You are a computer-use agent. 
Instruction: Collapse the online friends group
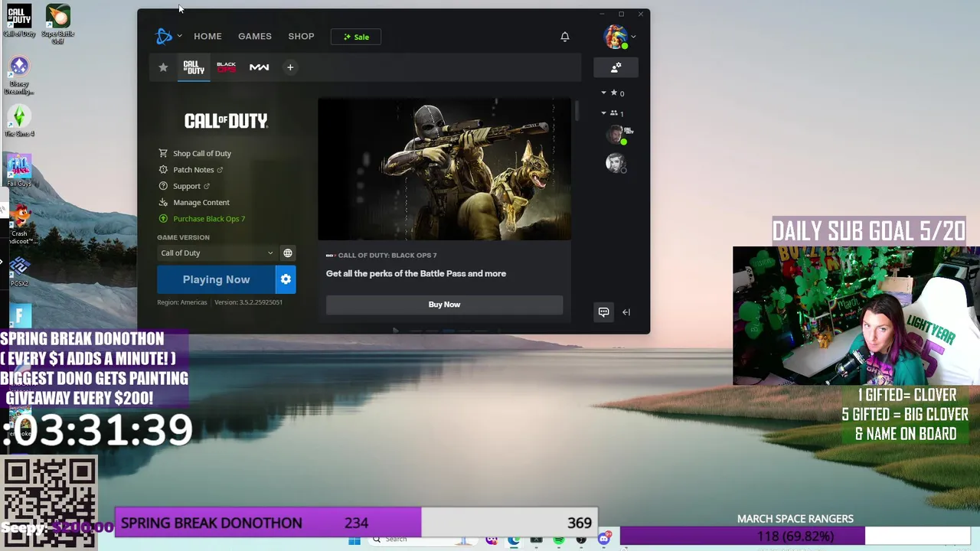click(x=603, y=113)
